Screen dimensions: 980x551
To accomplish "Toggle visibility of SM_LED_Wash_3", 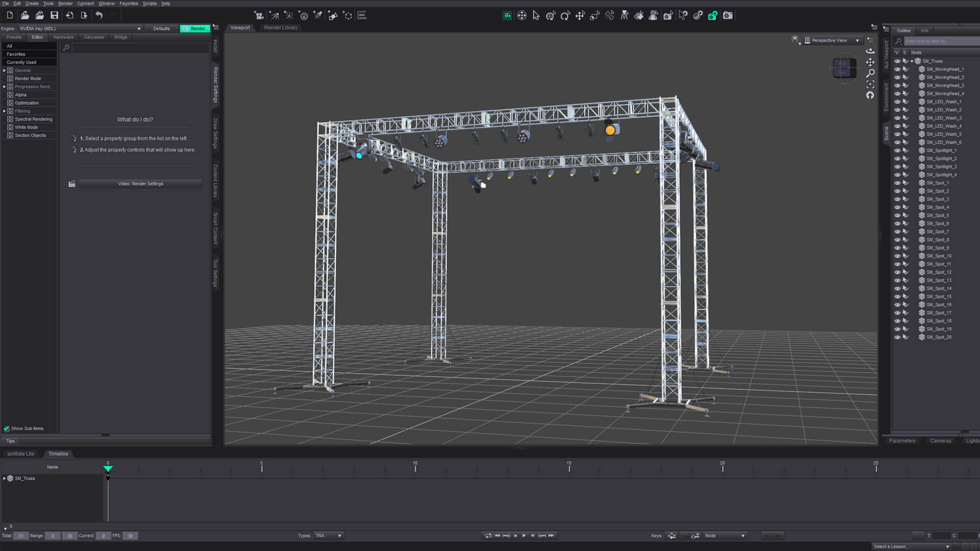I will (897, 118).
